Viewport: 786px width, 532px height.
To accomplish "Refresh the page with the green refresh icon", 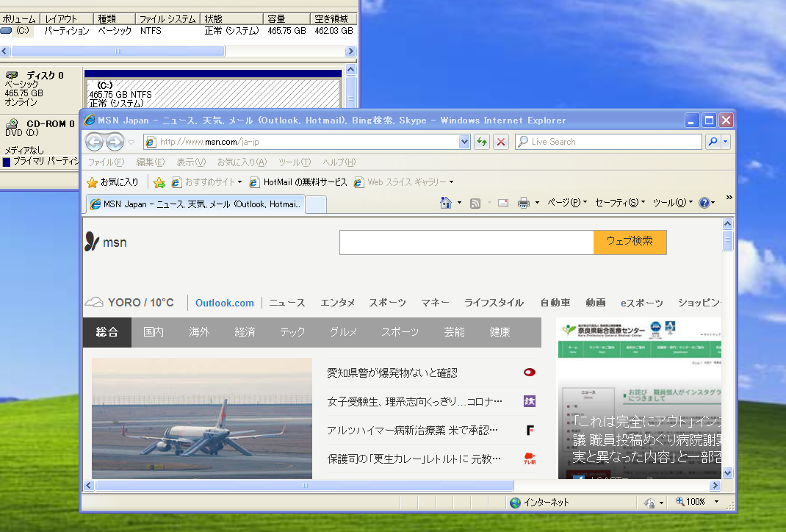I will pos(480,142).
